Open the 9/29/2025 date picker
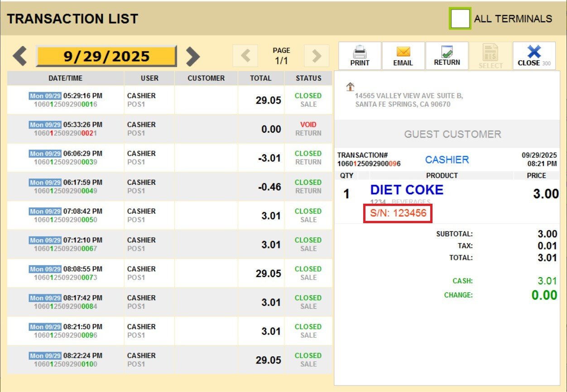This screenshot has width=567, height=392. pyautogui.click(x=106, y=56)
